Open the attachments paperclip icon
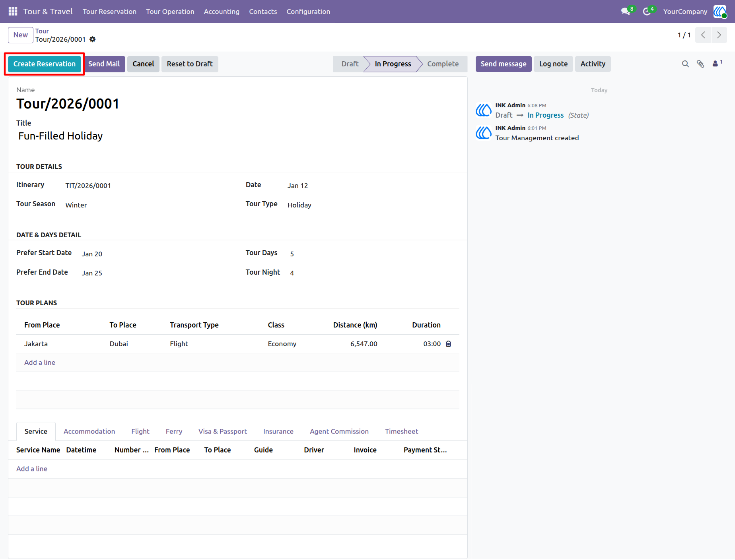The width and height of the screenshot is (735, 560). [700, 64]
